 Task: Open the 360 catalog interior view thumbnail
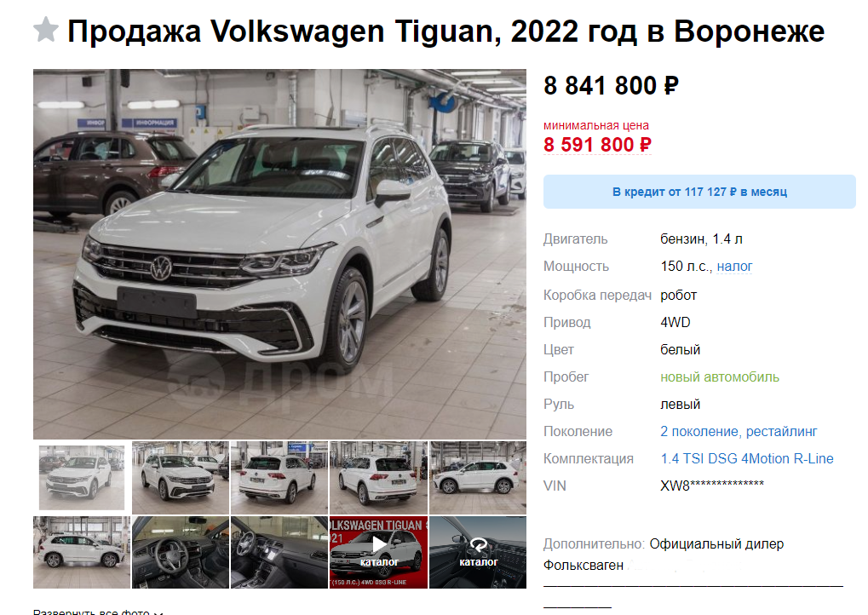pos(478,552)
